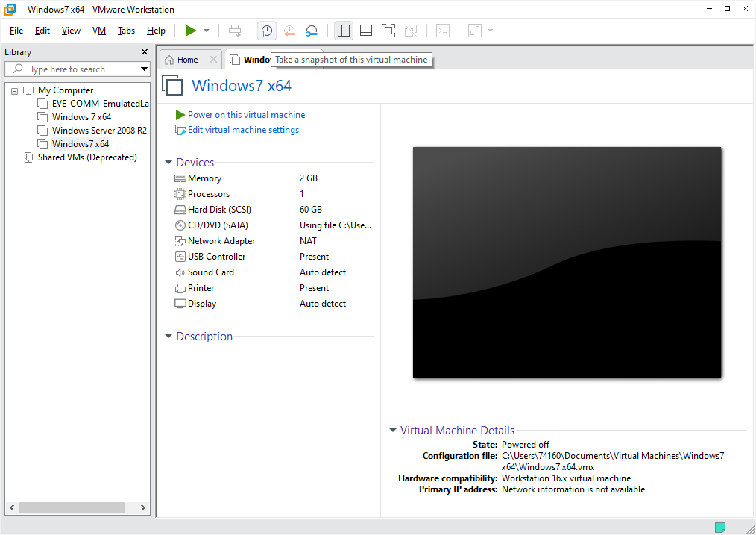Click library scrollbar right arrow

pos(142,507)
